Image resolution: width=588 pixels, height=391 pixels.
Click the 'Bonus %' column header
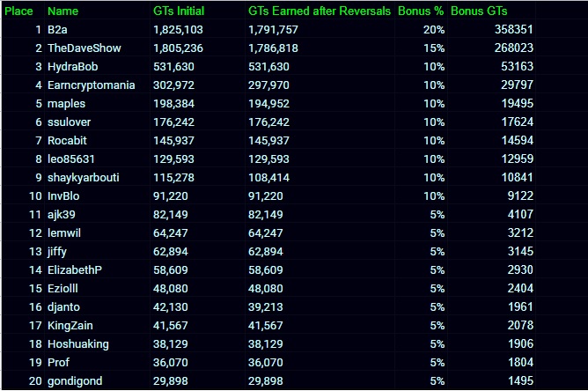[x=421, y=11]
